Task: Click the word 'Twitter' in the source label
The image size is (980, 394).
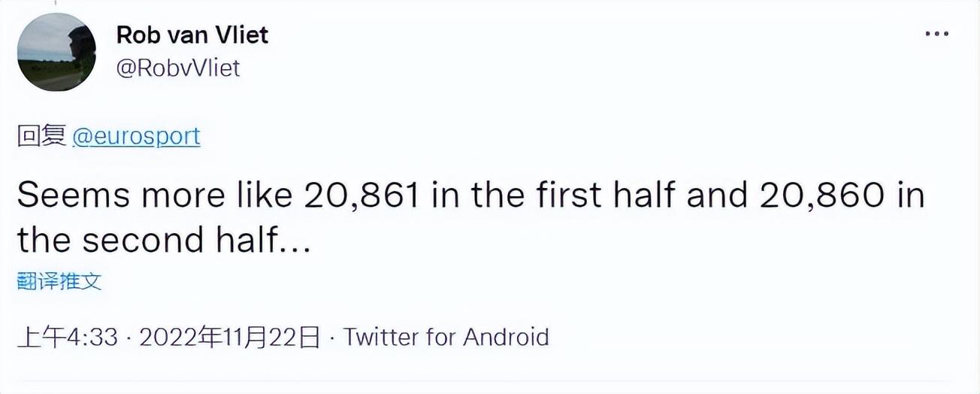Action: click(x=381, y=337)
